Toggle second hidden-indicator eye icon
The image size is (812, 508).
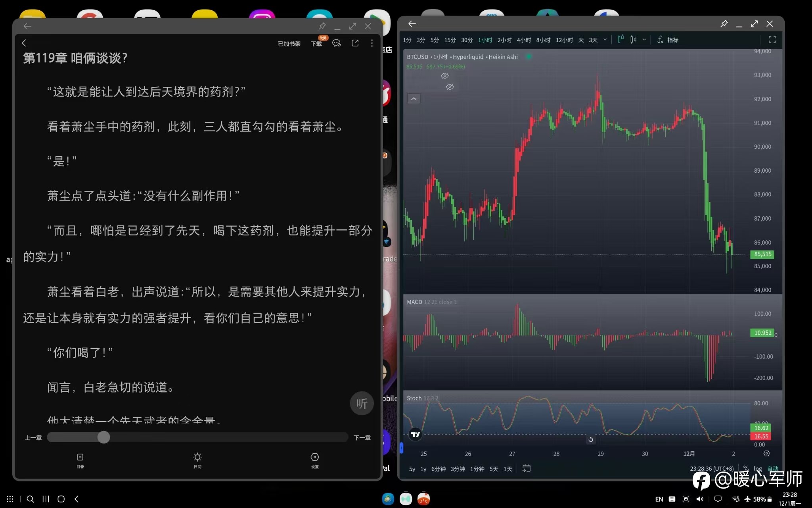[450, 87]
